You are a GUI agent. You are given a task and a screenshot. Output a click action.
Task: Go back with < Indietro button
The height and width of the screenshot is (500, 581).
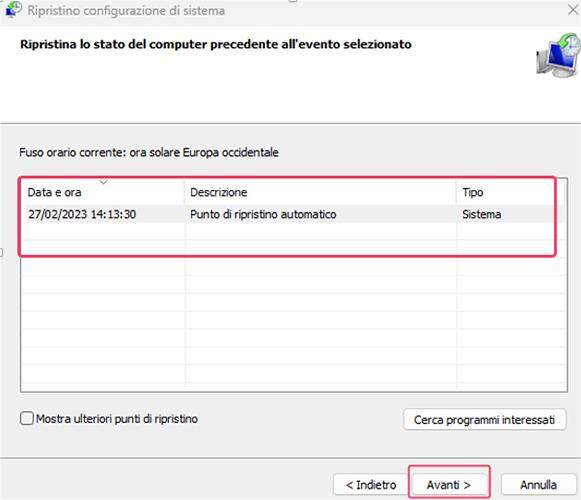tap(371, 484)
